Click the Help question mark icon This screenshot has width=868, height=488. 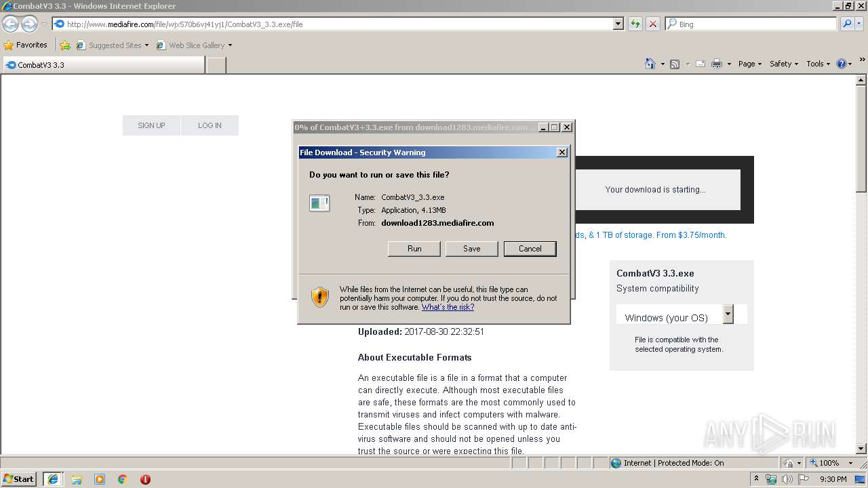[842, 64]
